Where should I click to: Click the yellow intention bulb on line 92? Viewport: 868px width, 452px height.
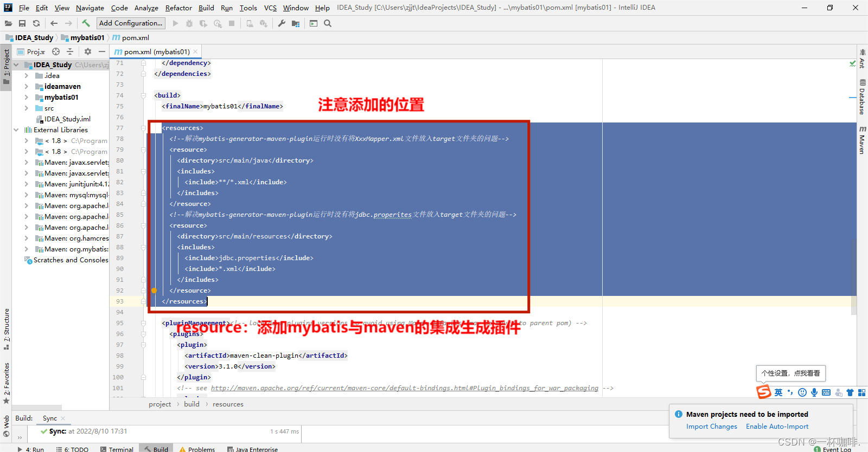[x=154, y=290]
